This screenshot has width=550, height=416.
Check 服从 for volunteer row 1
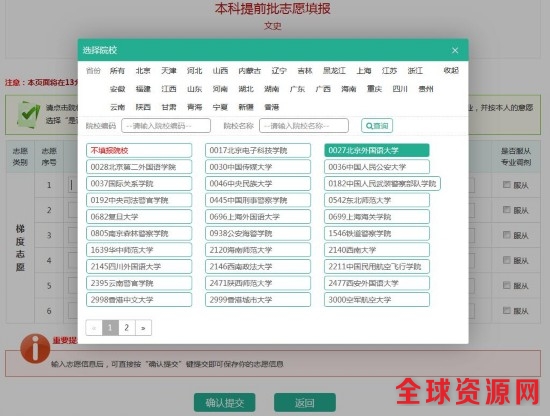(506, 184)
